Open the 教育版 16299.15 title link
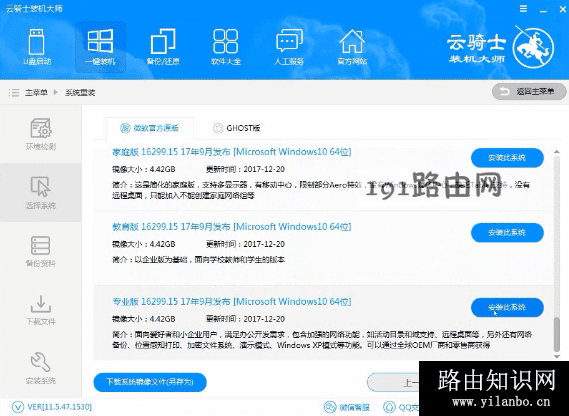The image size is (569, 416). 232,227
